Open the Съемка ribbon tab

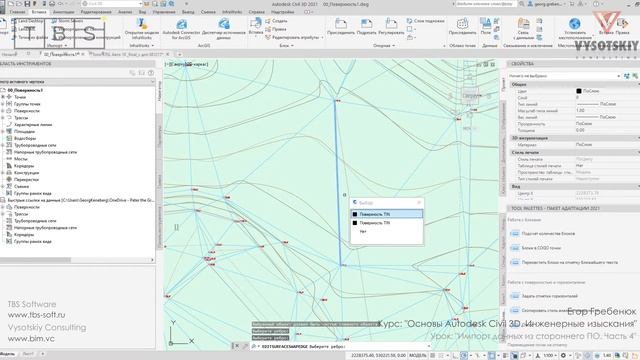(x=208, y=12)
